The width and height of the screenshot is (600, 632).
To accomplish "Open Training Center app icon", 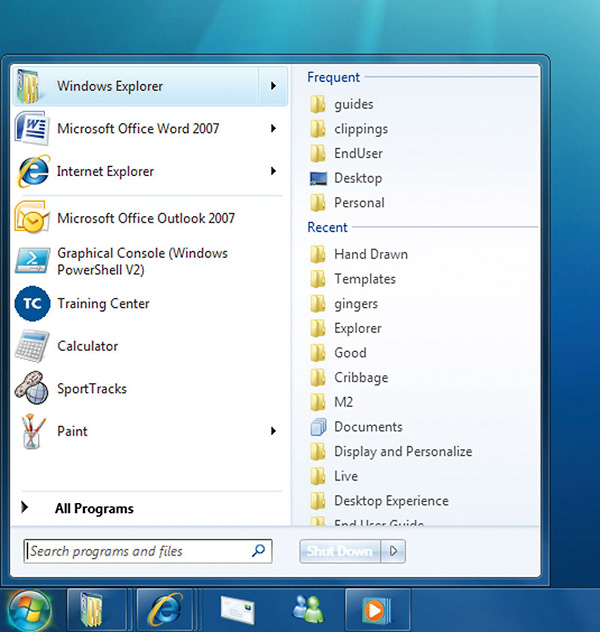I will coord(32,304).
